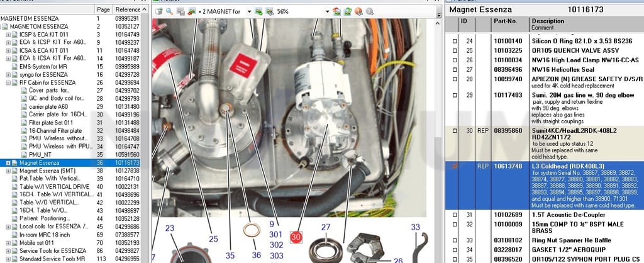Click the picture icon before '2 MAGNET for'
Viewport: 644px width, 263px height.
point(191,11)
